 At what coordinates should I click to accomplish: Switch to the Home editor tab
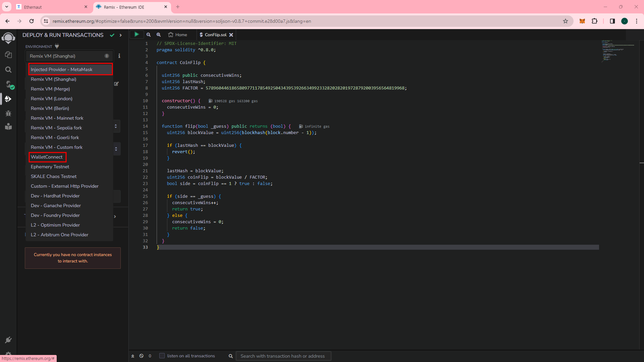click(x=178, y=35)
